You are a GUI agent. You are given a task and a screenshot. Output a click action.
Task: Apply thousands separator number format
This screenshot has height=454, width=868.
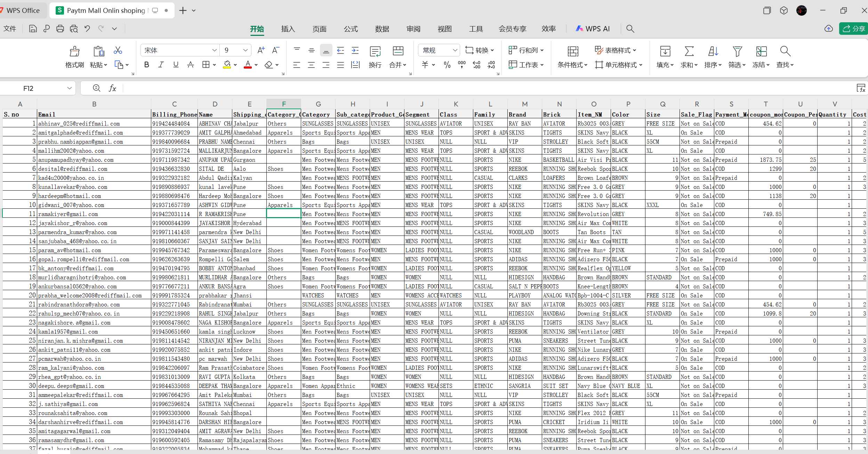coord(462,65)
